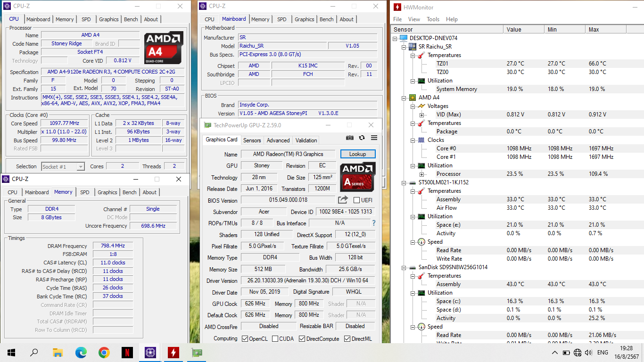Collapse the AMD A4 node in HWMonitor

coord(404,97)
